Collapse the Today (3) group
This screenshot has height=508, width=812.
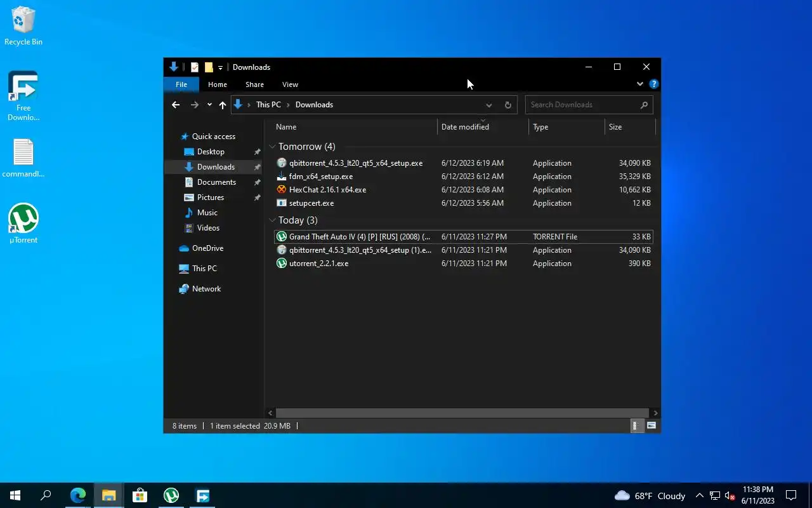coord(272,220)
